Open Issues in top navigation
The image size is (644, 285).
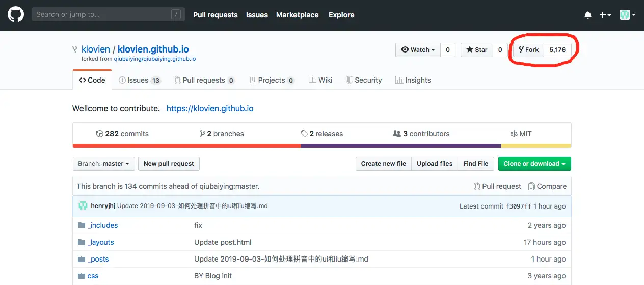257,15
